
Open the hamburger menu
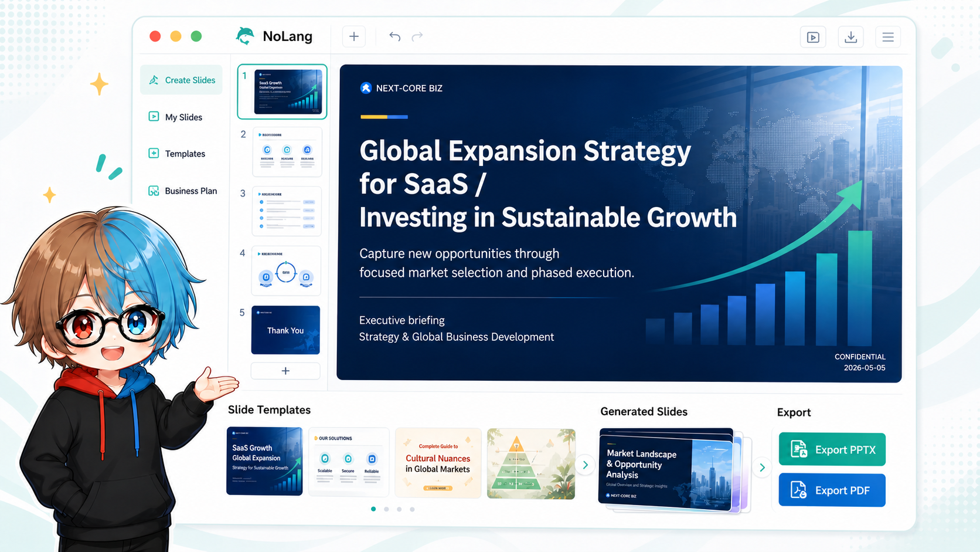888,37
